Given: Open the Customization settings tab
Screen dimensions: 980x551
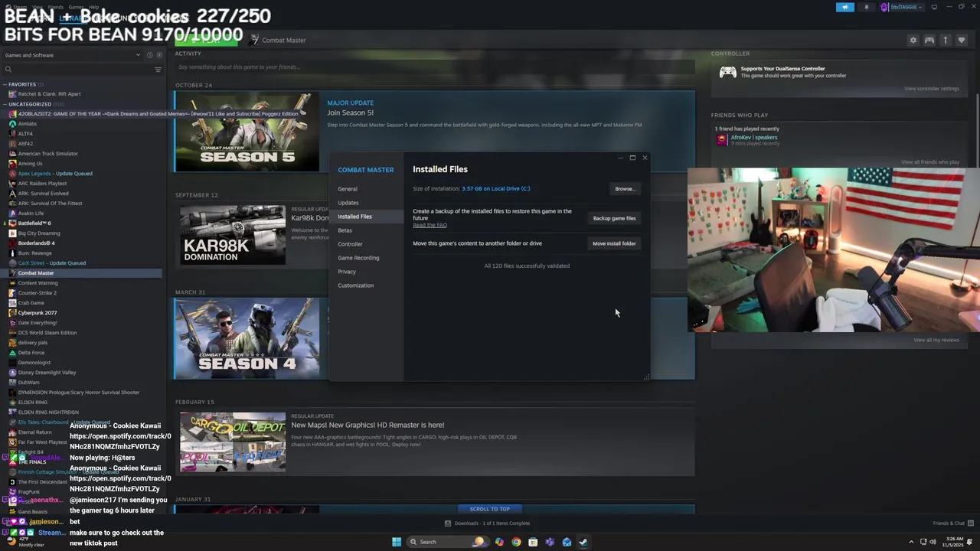Looking at the screenshot, I should pos(356,285).
